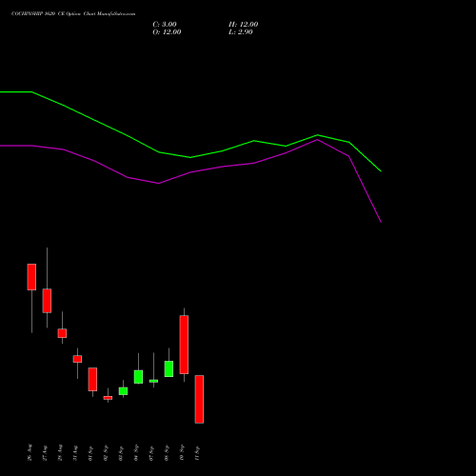Click the '04 Sep' date axis label
The width and height of the screenshot is (476, 476).
coord(136,453)
